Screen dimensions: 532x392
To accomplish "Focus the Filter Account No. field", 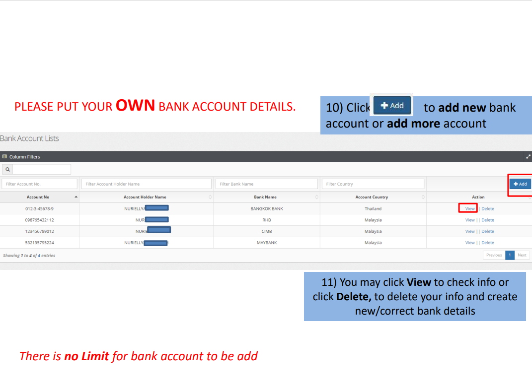I will pyautogui.click(x=39, y=184).
